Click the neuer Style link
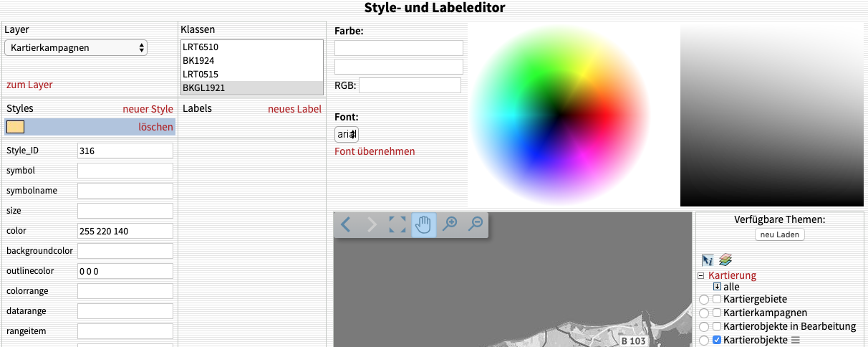This screenshot has height=347, width=868. pos(148,109)
